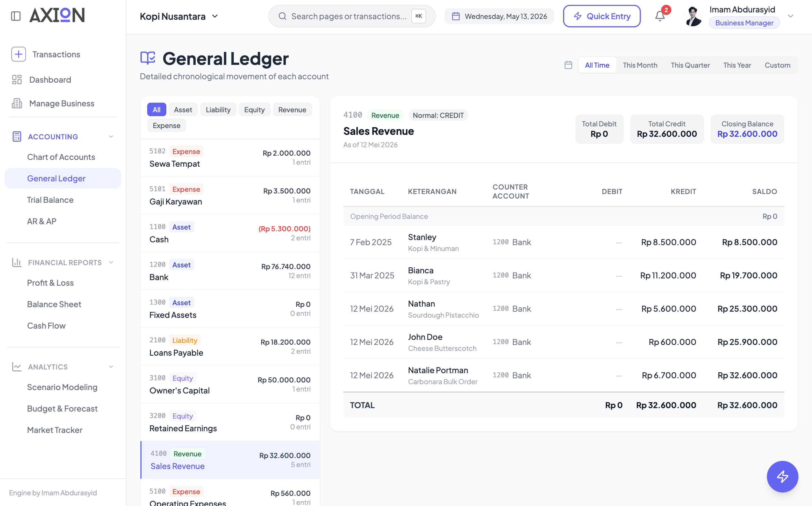Select the This Quarter period tab
Viewport: 812px width, 506px height.
point(690,65)
